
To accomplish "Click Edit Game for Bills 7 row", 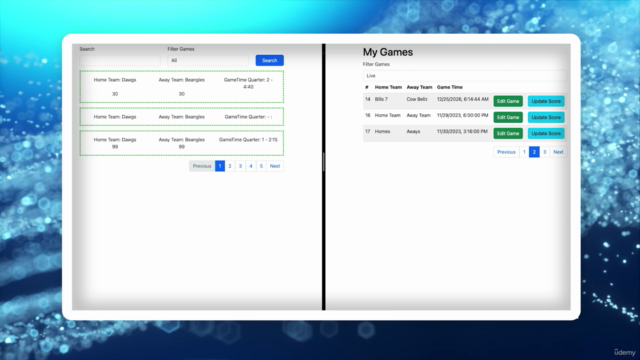I will [508, 101].
